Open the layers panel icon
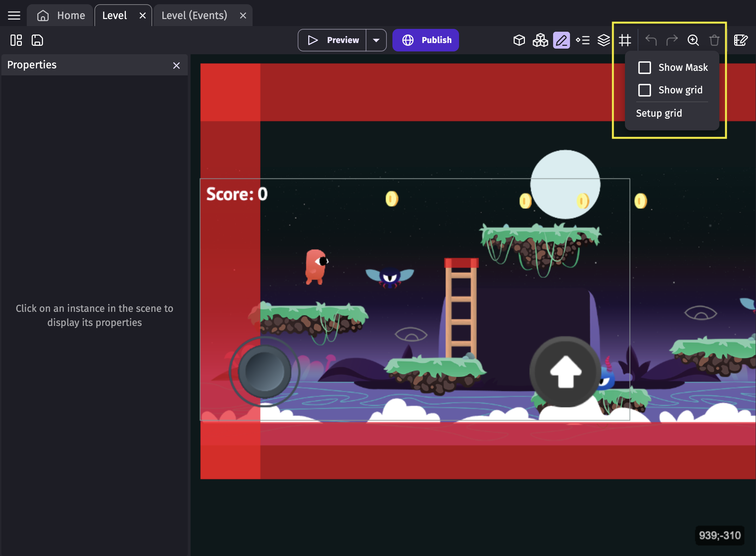The width and height of the screenshot is (756, 556). (x=603, y=40)
